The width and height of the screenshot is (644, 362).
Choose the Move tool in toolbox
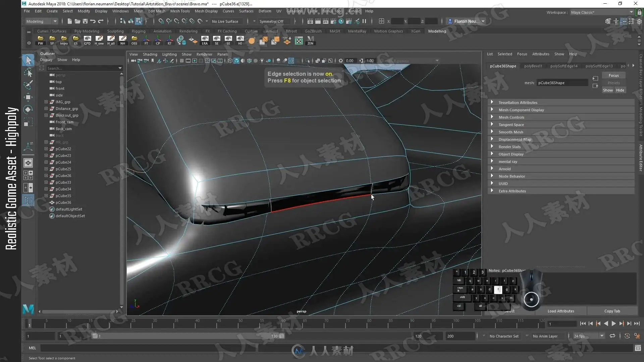(29, 97)
